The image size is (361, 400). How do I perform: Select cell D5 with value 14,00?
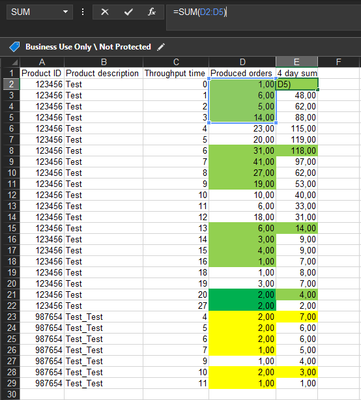tap(242, 117)
